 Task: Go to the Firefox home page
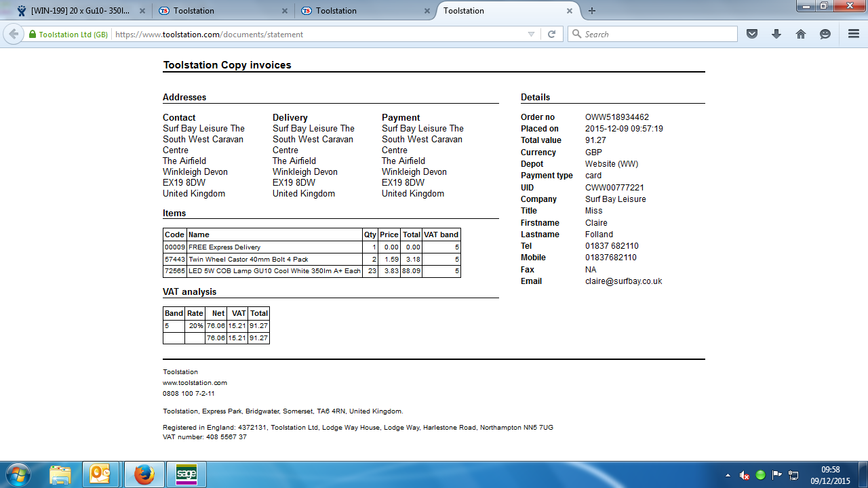point(801,34)
